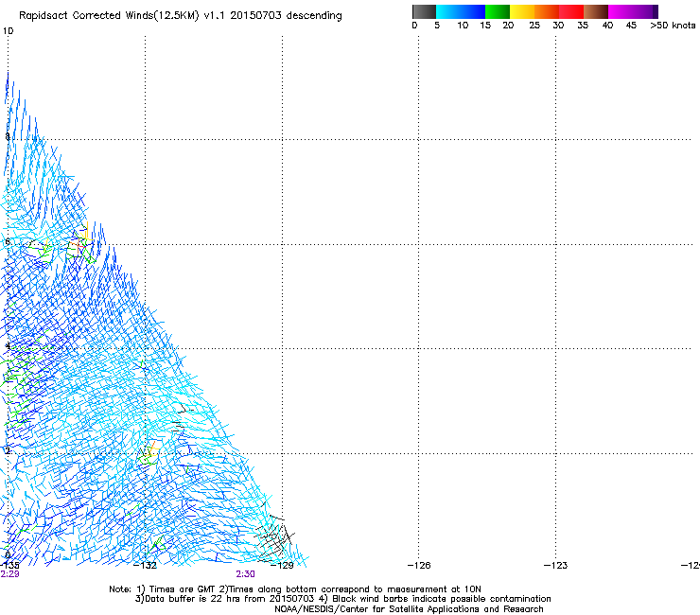This screenshot has height=615, width=700.
Task: Click the cyan-to-blue 5–15 knots color segment
Action: tap(461, 11)
